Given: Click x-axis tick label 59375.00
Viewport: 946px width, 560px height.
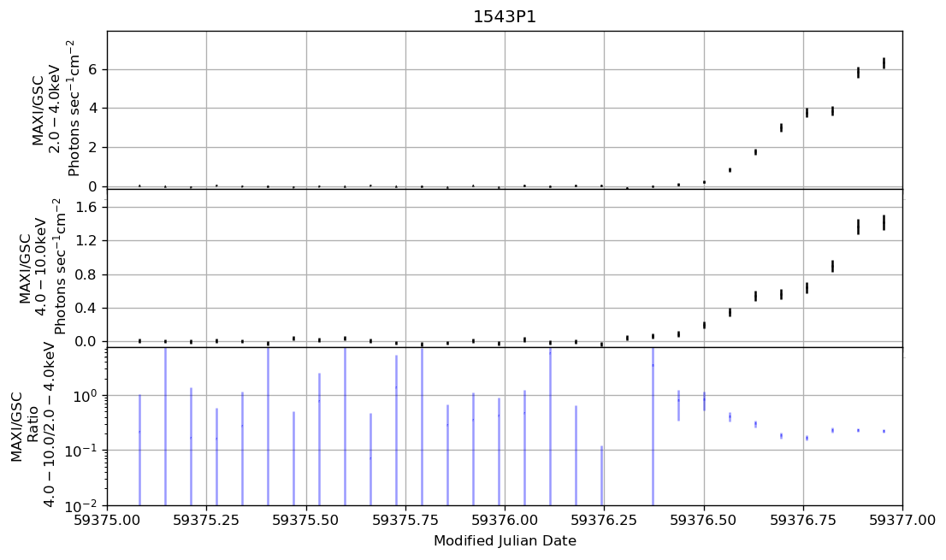Looking at the screenshot, I should point(108,520).
